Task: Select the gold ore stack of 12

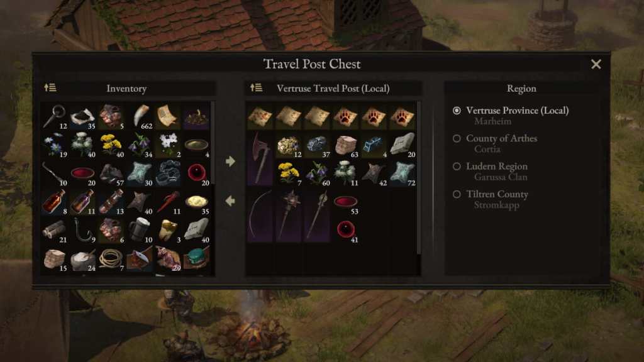Action: (288, 145)
